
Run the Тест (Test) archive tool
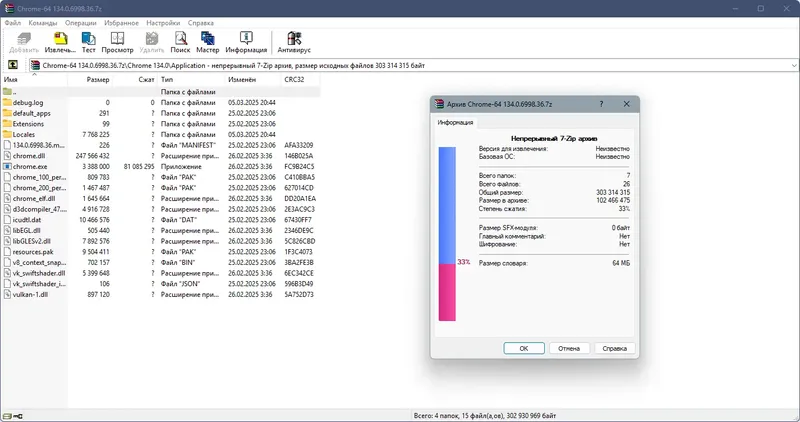pos(88,42)
